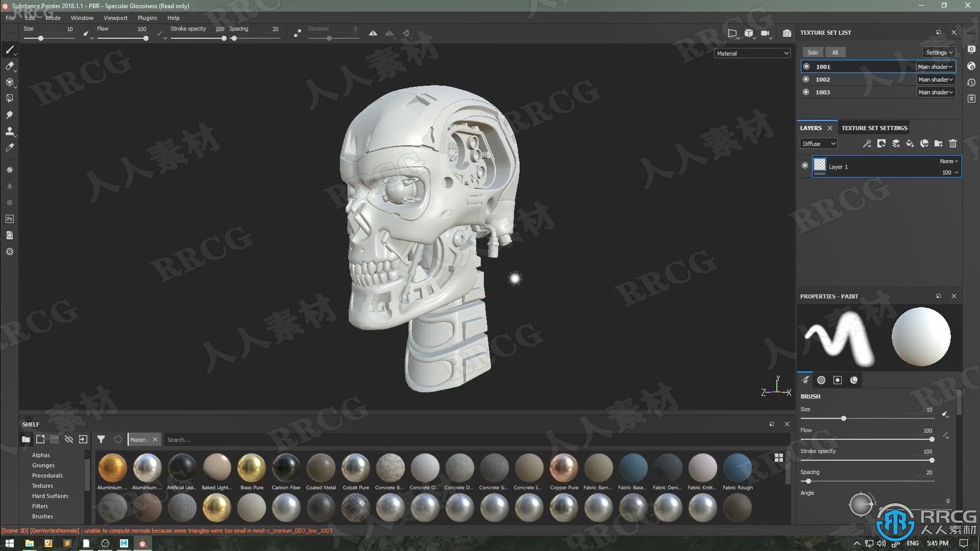Open the File menu
The width and height of the screenshot is (980, 551).
tap(10, 18)
